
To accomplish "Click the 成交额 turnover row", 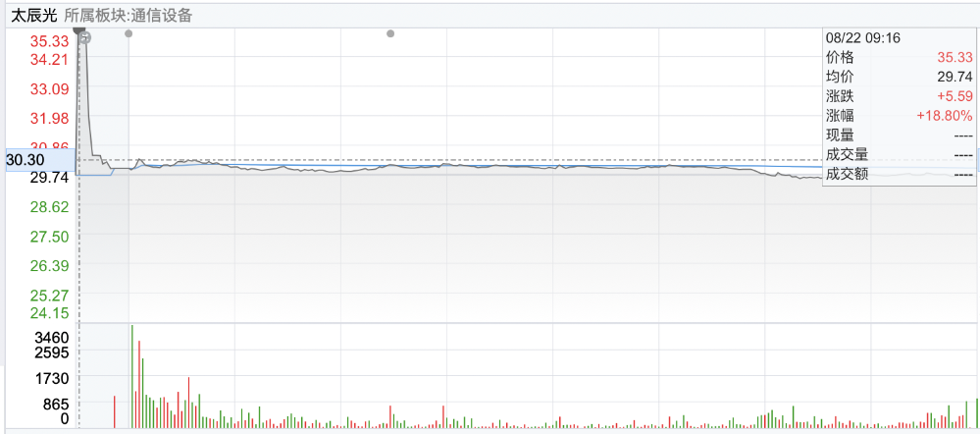I will [x=900, y=174].
